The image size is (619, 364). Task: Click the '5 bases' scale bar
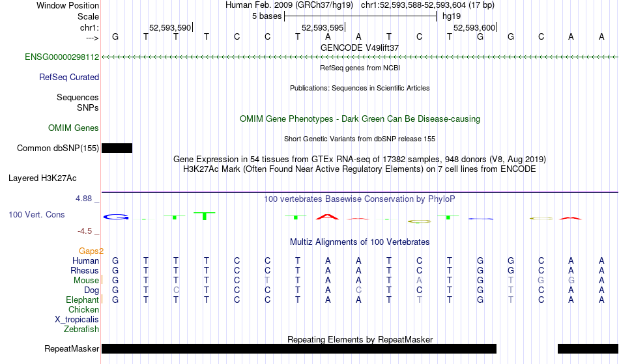pos(360,16)
